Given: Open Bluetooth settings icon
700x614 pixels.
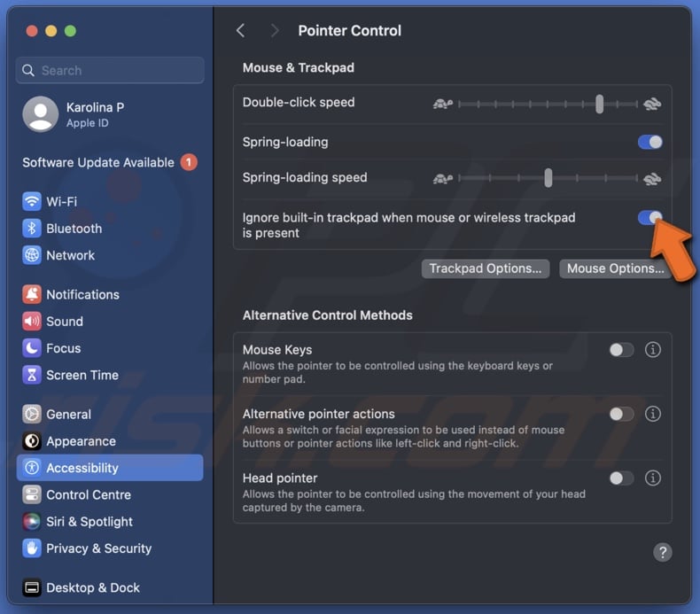Looking at the screenshot, I should (32, 229).
